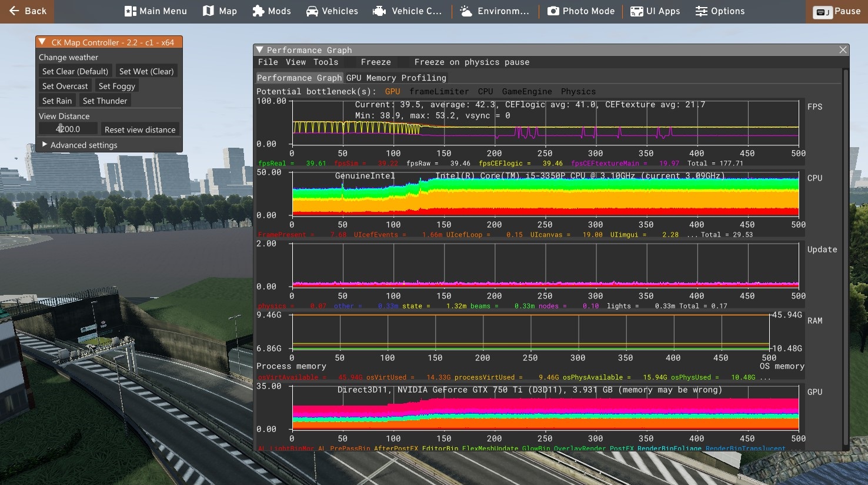This screenshot has width=868, height=485.
Task: Expand Advanced settings section
Action: pyautogui.click(x=45, y=145)
